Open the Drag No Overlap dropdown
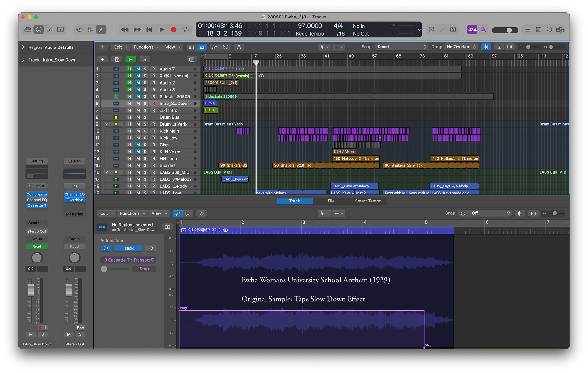Screen dimensions: 588x373 tap(461, 47)
